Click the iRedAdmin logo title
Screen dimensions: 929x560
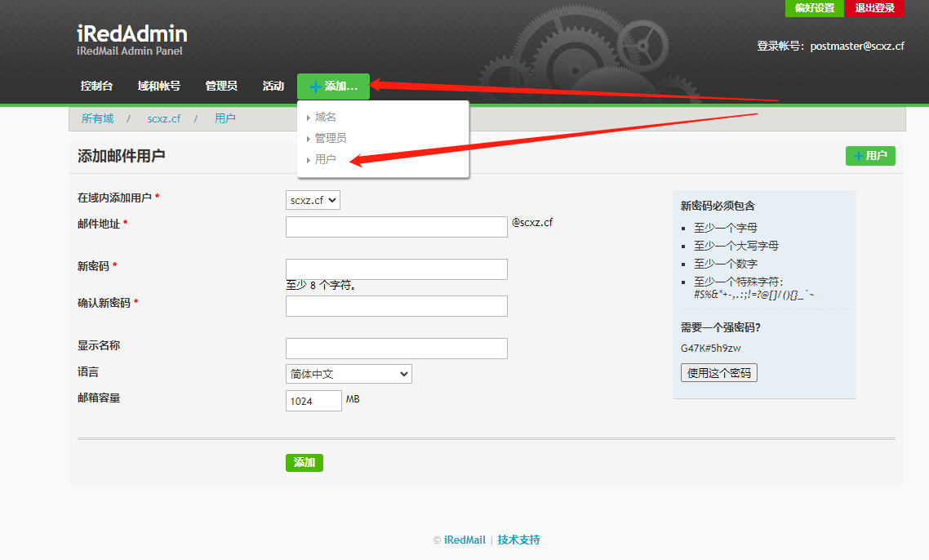tap(132, 33)
